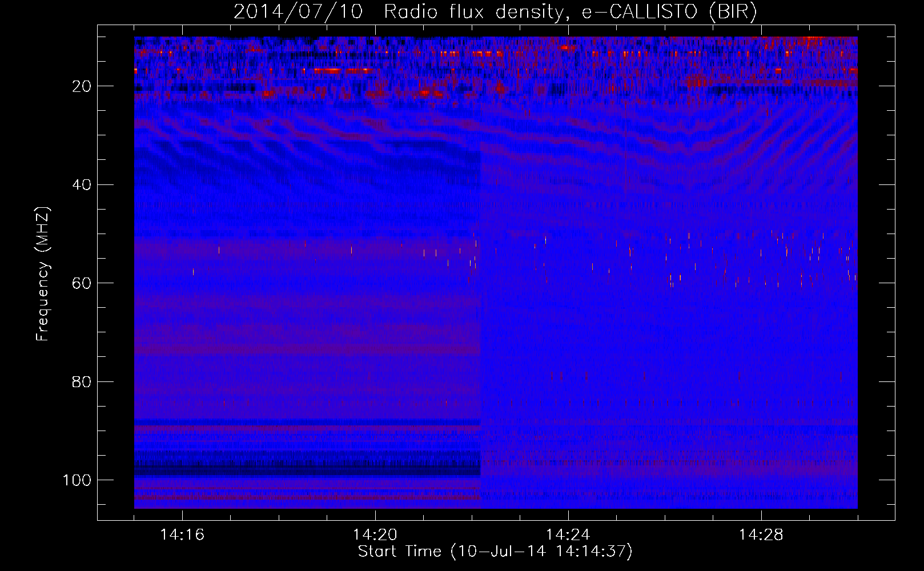This screenshot has height=571, width=924.
Task: Click the plot title mentioning e-CALLISTO (BIR)
Action: [495, 12]
